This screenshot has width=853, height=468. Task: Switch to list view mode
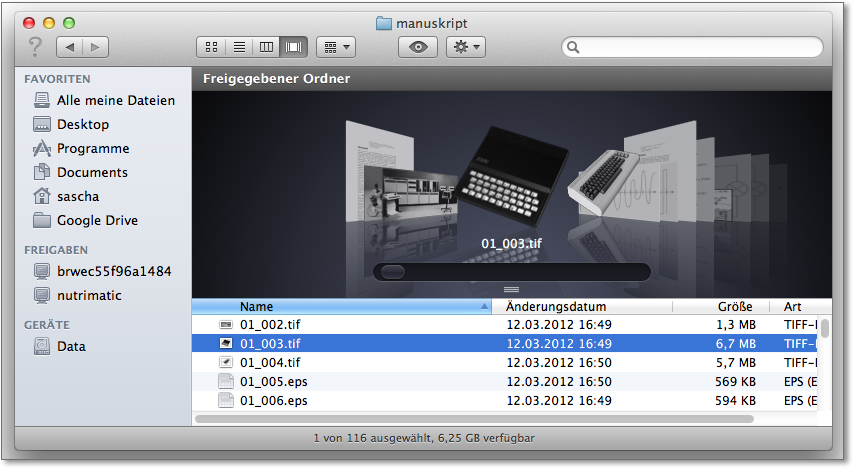point(239,46)
